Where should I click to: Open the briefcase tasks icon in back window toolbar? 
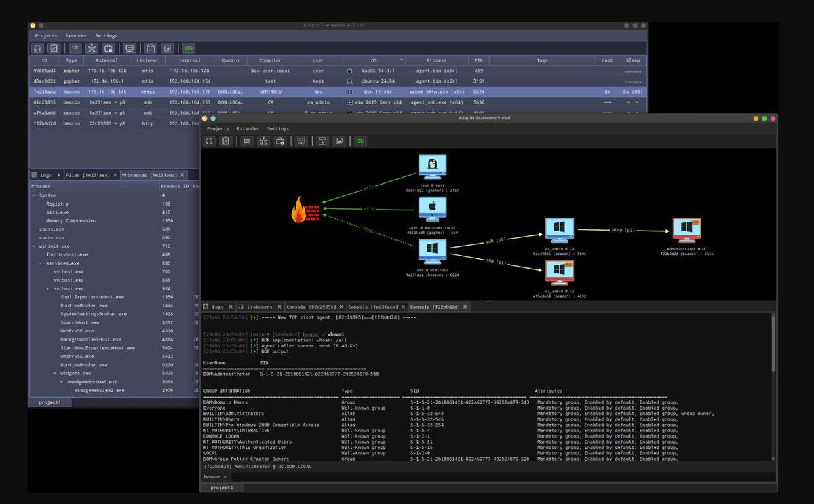(x=108, y=48)
